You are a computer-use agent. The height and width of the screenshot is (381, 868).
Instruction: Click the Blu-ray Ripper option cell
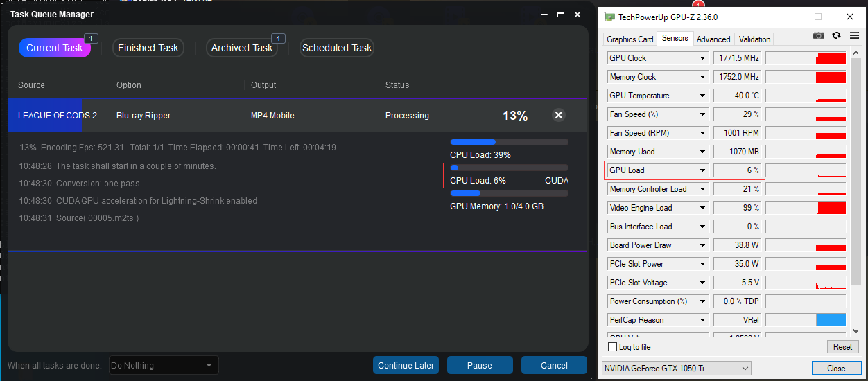144,116
